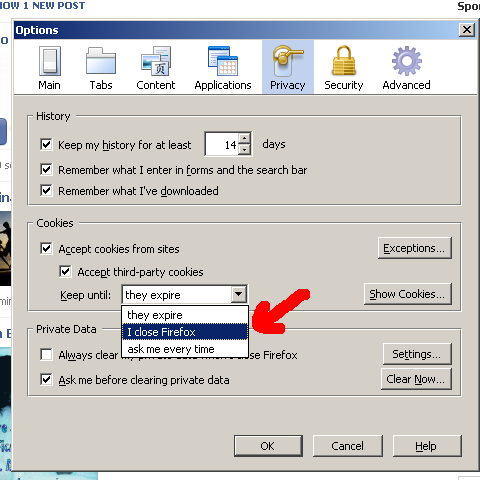The image size is (480, 480).
Task: Enable Always clear private data checkbox
Action: tap(46, 355)
